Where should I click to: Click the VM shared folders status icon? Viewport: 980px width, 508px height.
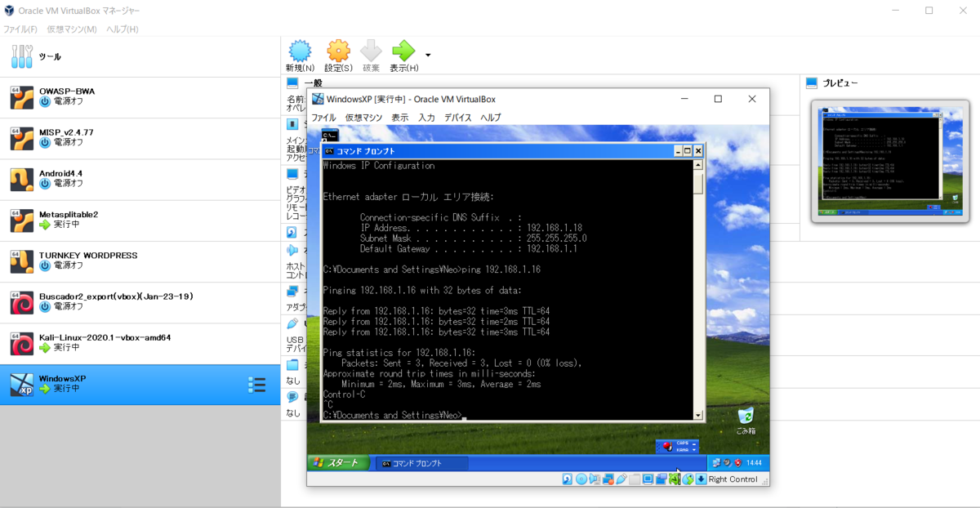(635, 479)
